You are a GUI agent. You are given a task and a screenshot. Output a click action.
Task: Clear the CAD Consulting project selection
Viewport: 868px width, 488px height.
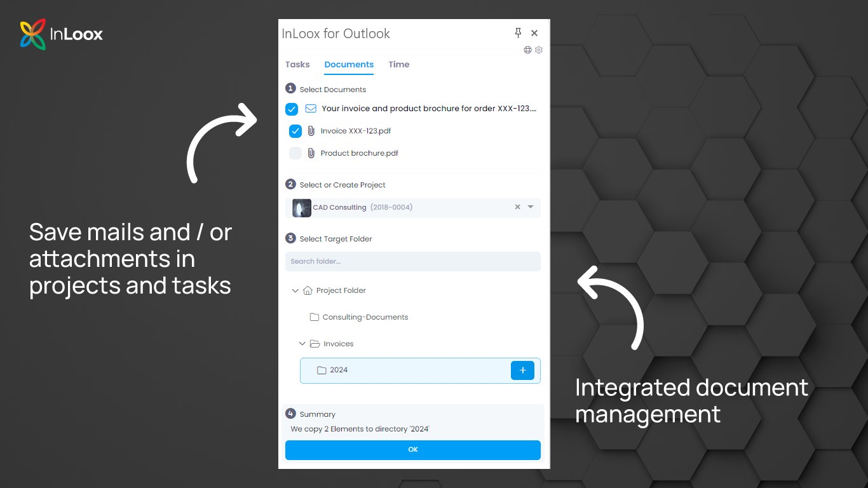tap(517, 207)
